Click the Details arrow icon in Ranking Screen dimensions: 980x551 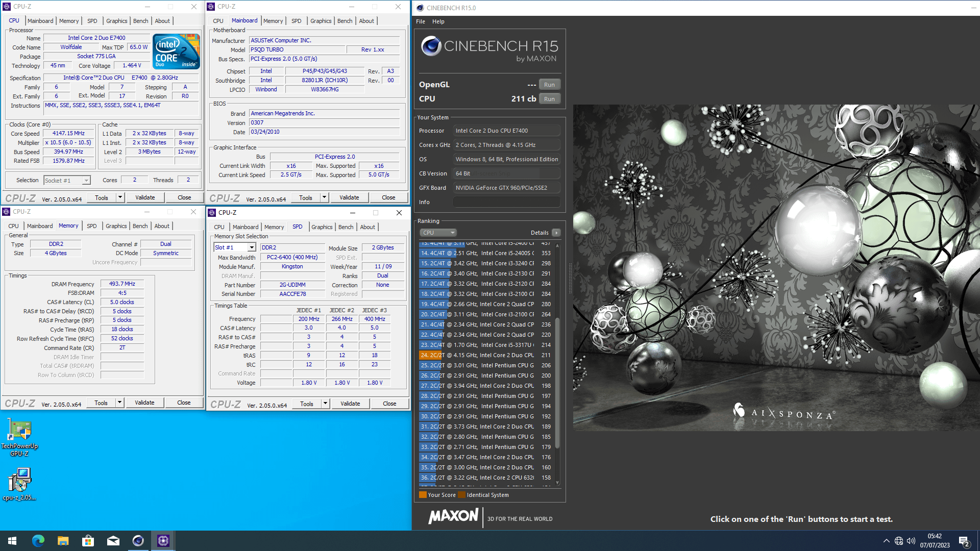(556, 233)
